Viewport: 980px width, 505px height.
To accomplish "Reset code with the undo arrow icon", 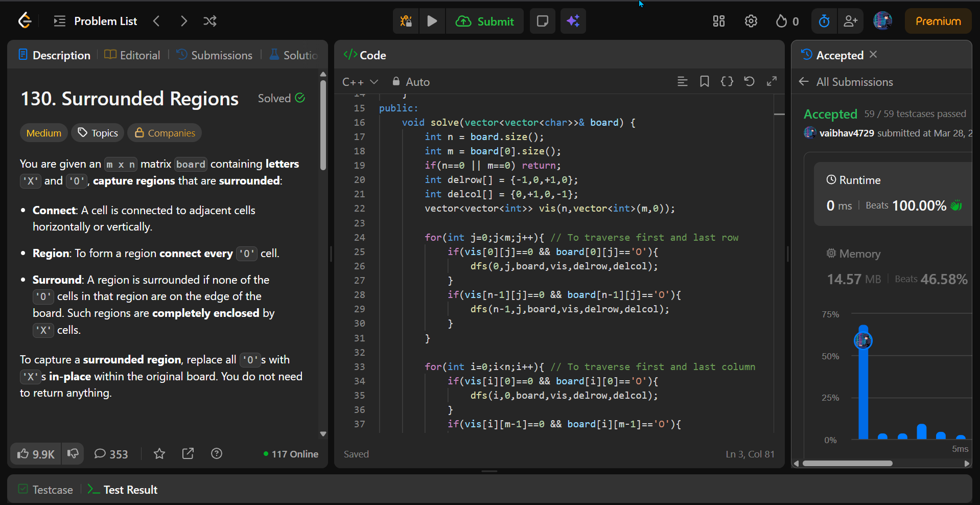I will (x=749, y=81).
